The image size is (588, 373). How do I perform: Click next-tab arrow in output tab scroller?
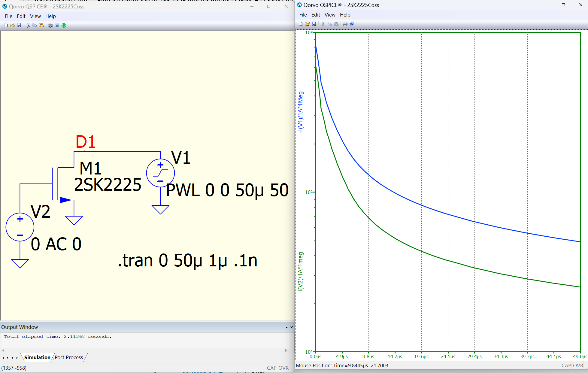[12, 358]
